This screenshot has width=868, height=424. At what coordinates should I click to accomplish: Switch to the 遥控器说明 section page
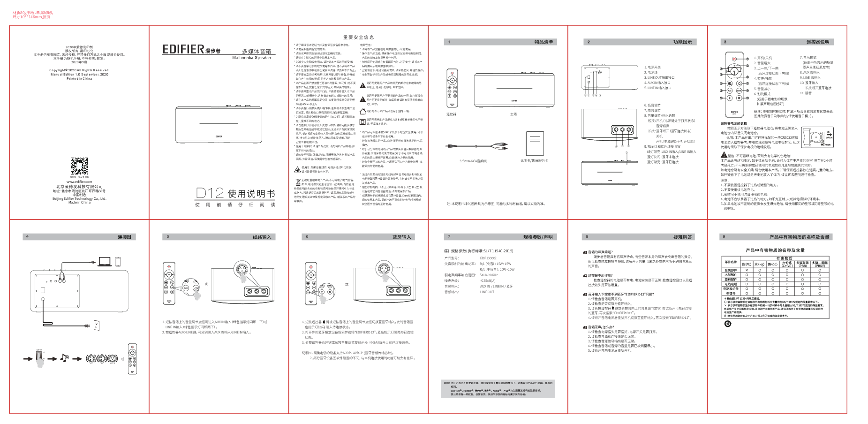point(776,42)
